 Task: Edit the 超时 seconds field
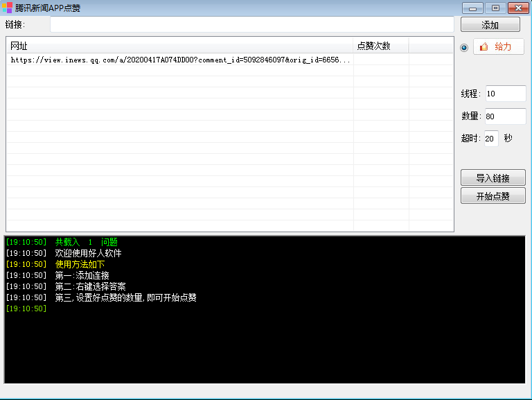tap(491, 139)
